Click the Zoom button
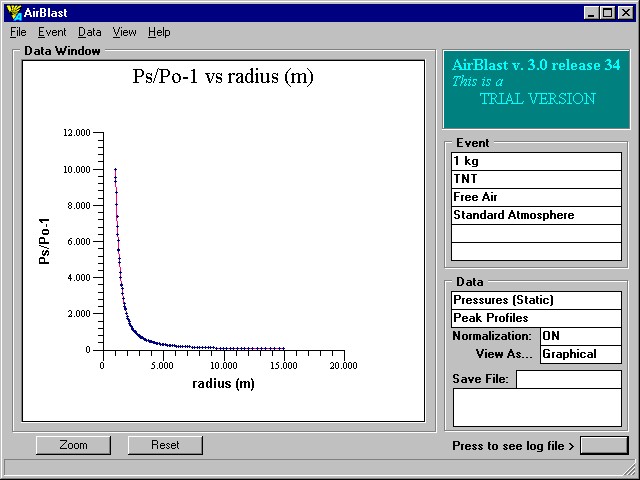The height and width of the screenshot is (480, 640). [x=73, y=445]
